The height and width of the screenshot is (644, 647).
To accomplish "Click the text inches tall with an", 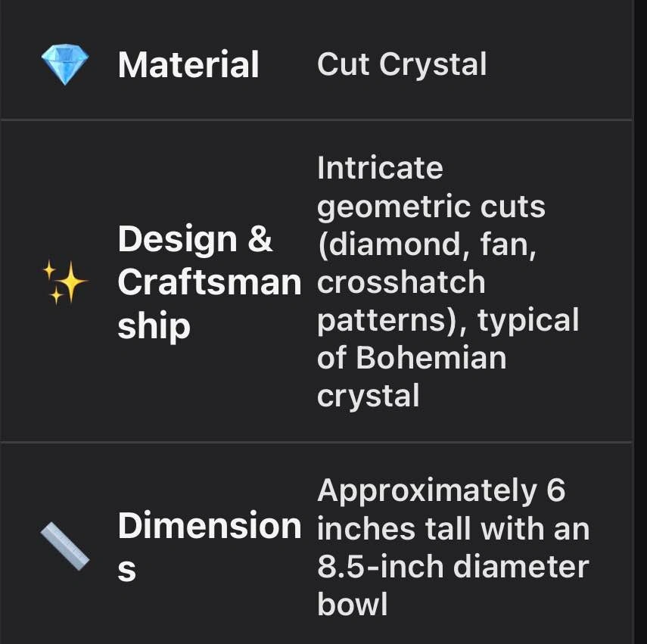I will [x=453, y=529].
